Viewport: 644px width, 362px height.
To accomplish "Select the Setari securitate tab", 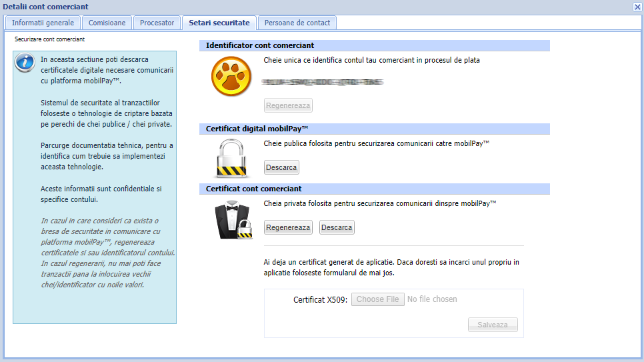I will point(219,23).
